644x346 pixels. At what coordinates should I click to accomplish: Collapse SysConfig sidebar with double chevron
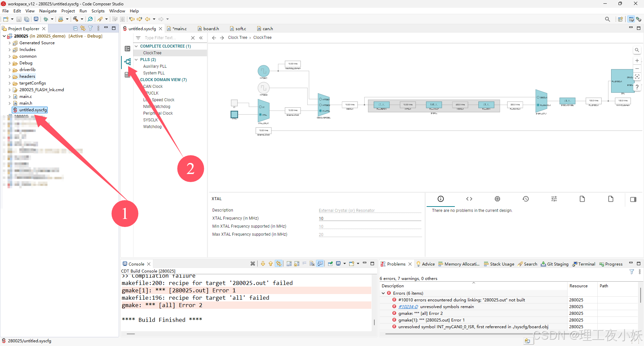pos(201,38)
